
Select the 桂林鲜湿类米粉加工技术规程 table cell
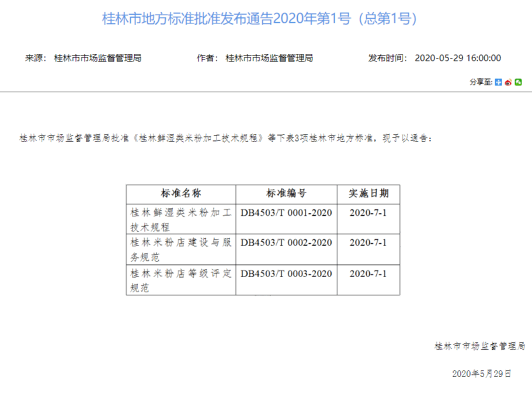point(181,219)
